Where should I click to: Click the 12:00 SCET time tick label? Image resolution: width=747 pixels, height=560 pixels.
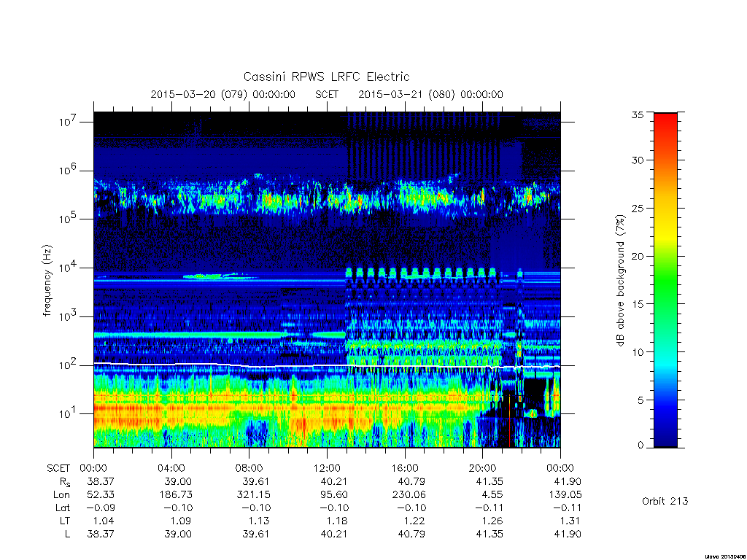pos(327,468)
